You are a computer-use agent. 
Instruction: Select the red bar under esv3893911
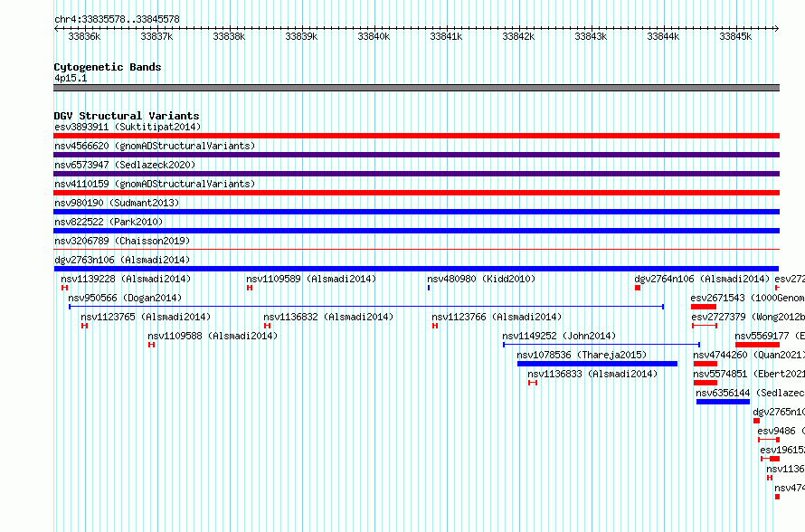(x=416, y=136)
